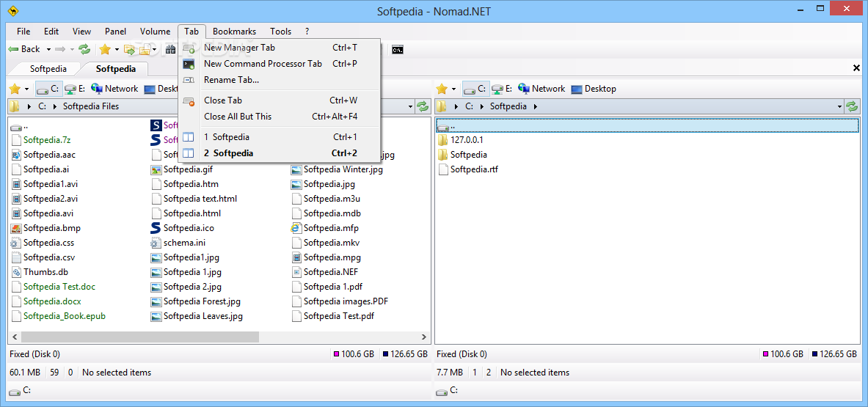Viewport: 868px width, 407px height.
Task: Click the green Back arrow button
Action: (23, 49)
